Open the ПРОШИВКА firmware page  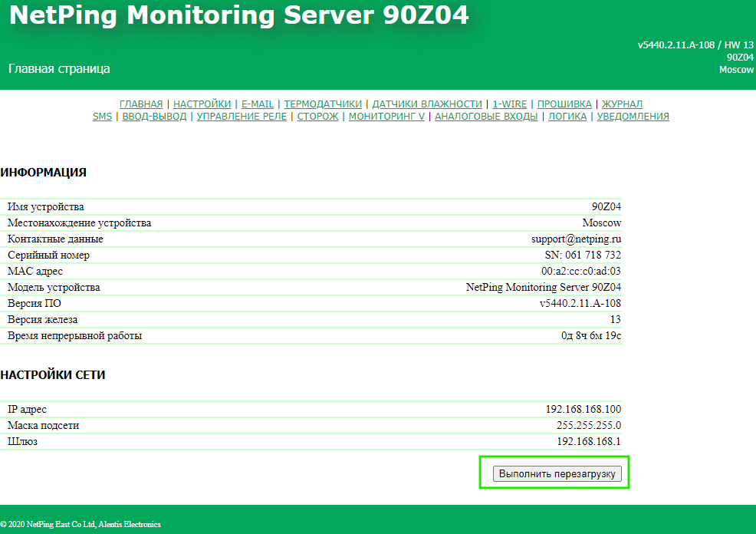coord(564,104)
